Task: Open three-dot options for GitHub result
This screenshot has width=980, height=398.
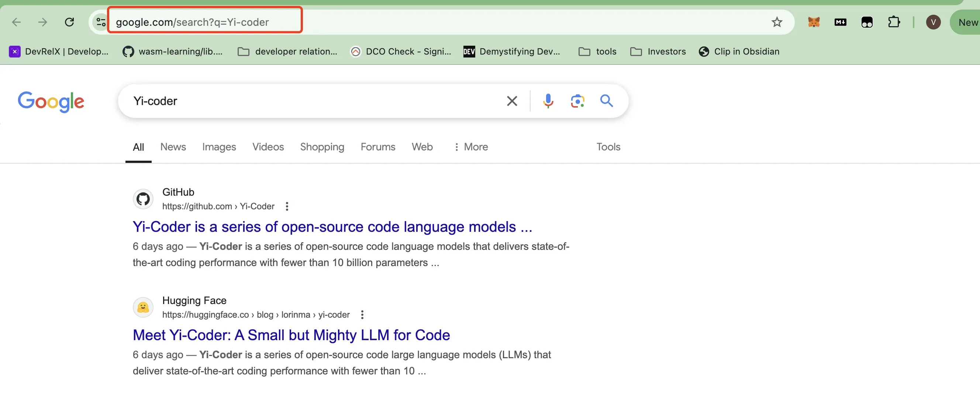Action: click(x=287, y=206)
